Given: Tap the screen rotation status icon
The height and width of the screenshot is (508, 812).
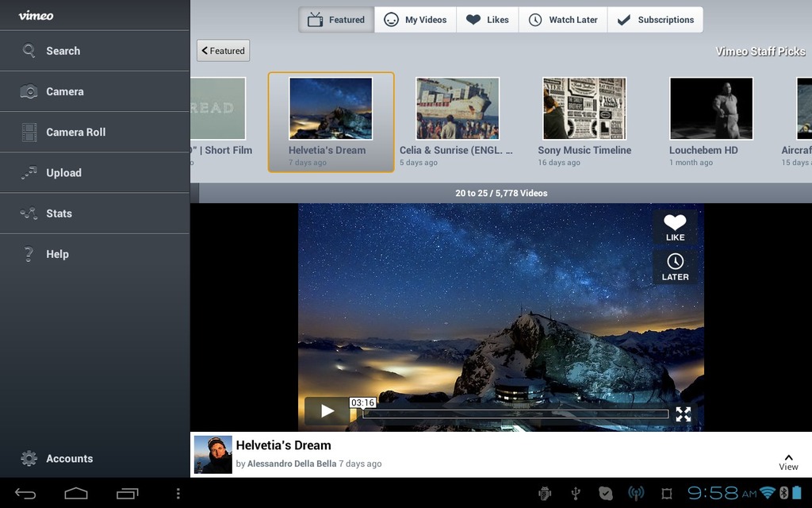Looking at the screenshot, I should pos(667,494).
